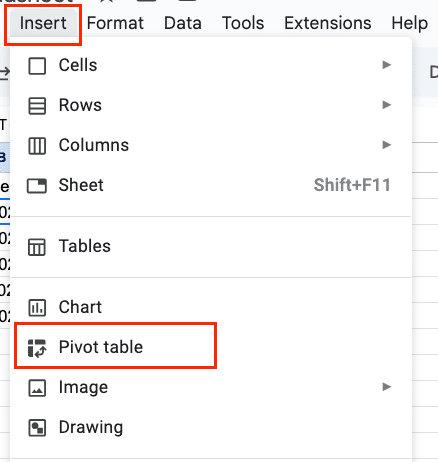Open the Data menu
This screenshot has height=462, width=438.
(183, 23)
